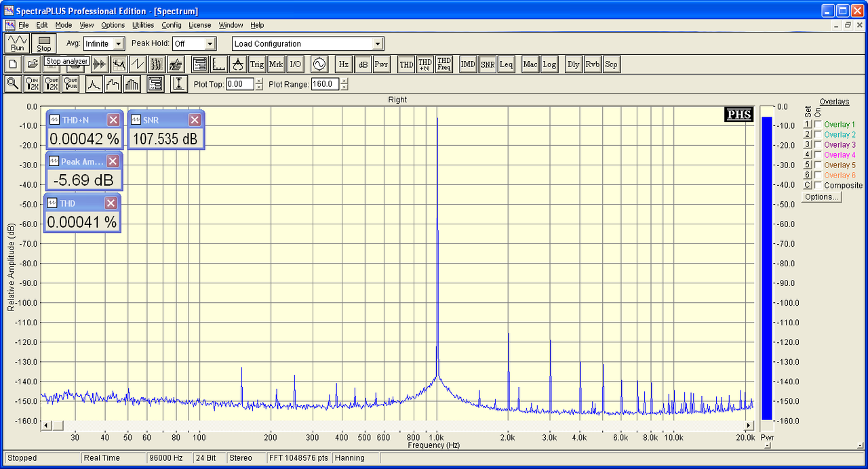The height and width of the screenshot is (469, 868).
Task: Toggle the dB peak amplitude utility
Action: coord(363,64)
